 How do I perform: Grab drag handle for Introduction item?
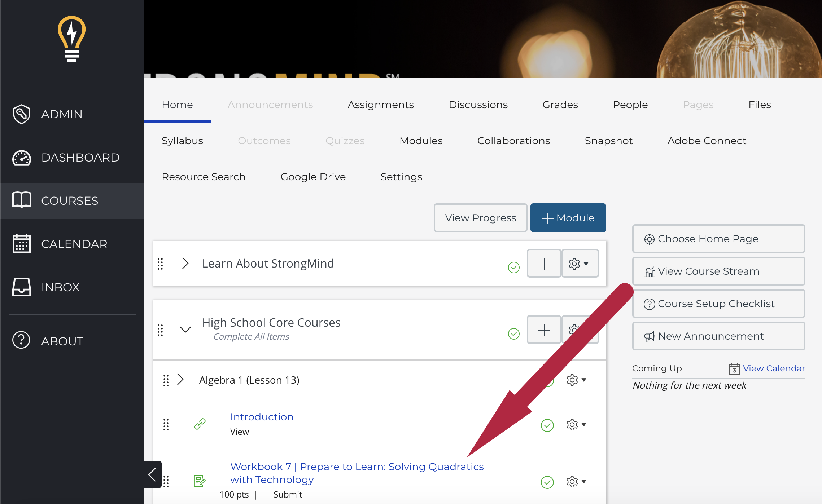166,425
